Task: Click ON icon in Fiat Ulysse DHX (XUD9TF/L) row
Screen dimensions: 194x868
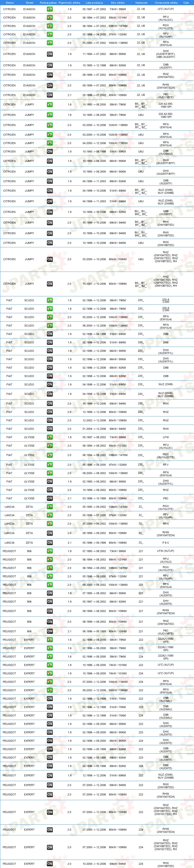Action: coord(50,482)
